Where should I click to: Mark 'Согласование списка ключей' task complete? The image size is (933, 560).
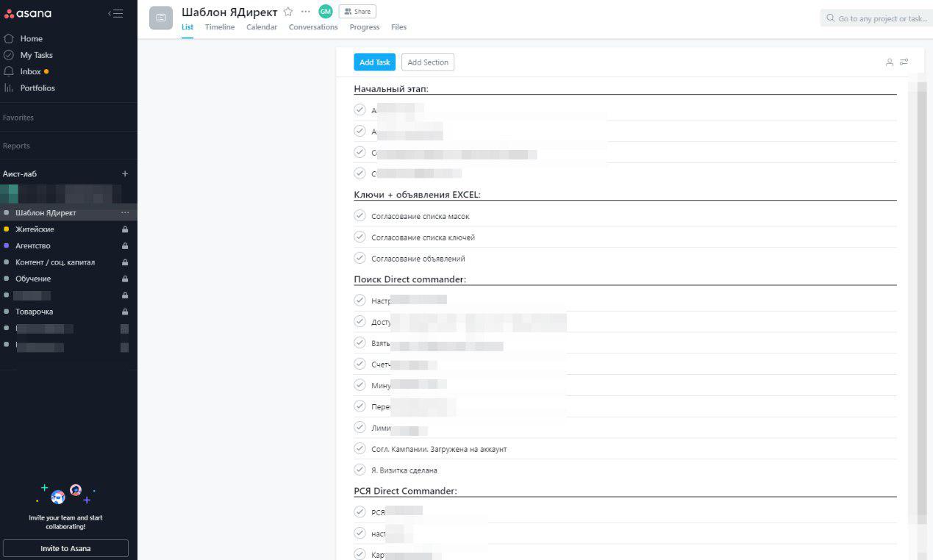pos(360,237)
